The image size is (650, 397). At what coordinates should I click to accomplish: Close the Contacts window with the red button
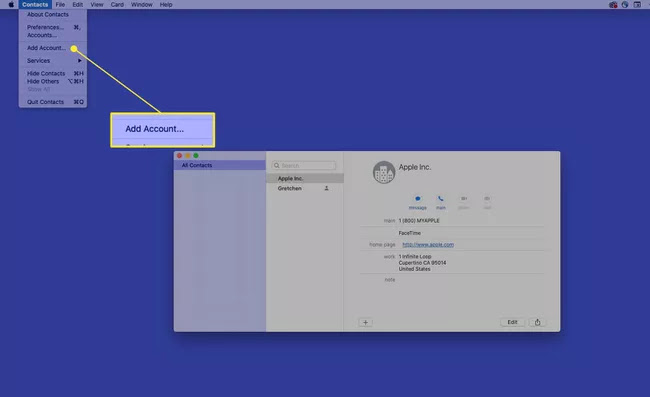pos(179,155)
